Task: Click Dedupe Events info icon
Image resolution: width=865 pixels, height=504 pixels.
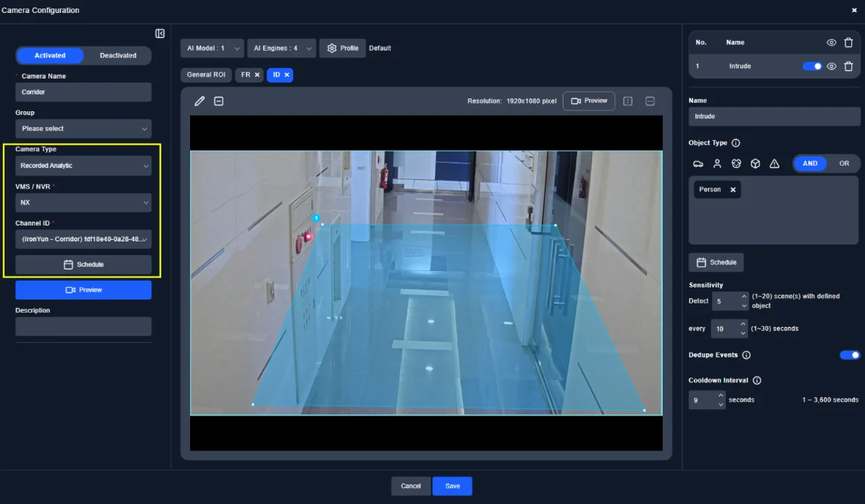Action: 746,355
